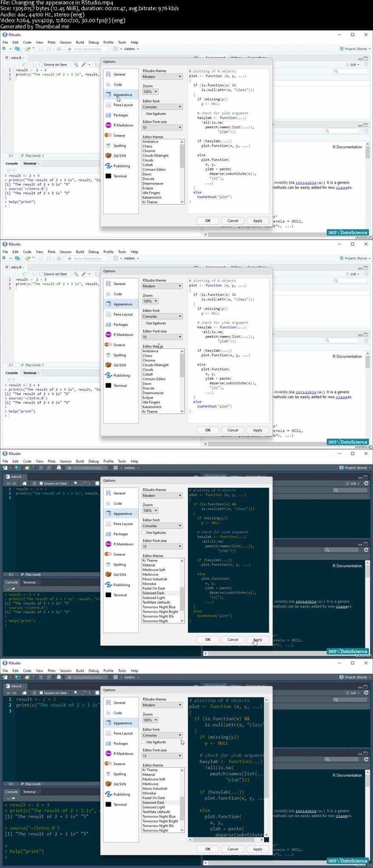Image resolution: width=373 pixels, height=868 pixels.
Task: Click the find magnifier in 00:01:25 frame editor toolbar
Action: click(x=76, y=693)
